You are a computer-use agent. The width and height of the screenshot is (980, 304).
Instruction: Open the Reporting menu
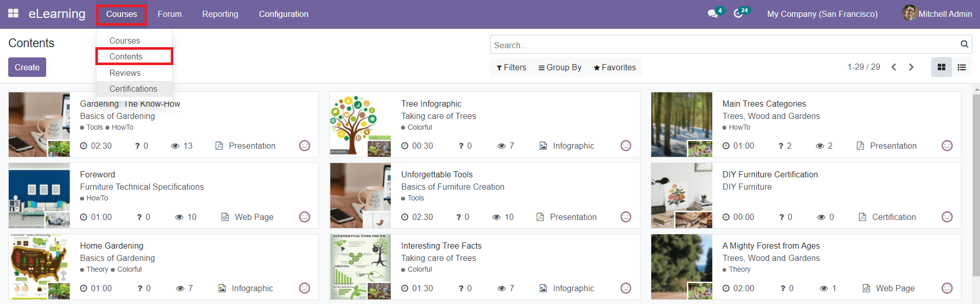pos(220,14)
